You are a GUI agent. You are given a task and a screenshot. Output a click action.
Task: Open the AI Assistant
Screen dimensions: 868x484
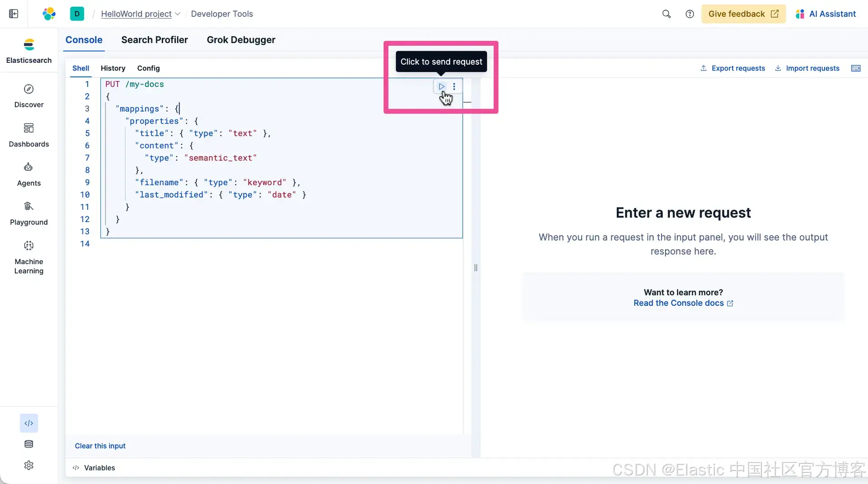coord(826,14)
